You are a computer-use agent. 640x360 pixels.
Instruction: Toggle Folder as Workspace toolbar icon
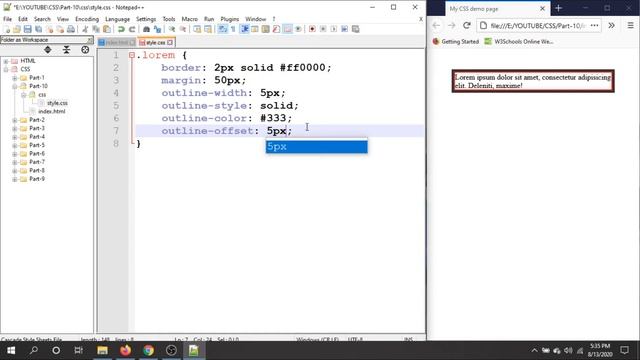pyautogui.click(x=287, y=29)
